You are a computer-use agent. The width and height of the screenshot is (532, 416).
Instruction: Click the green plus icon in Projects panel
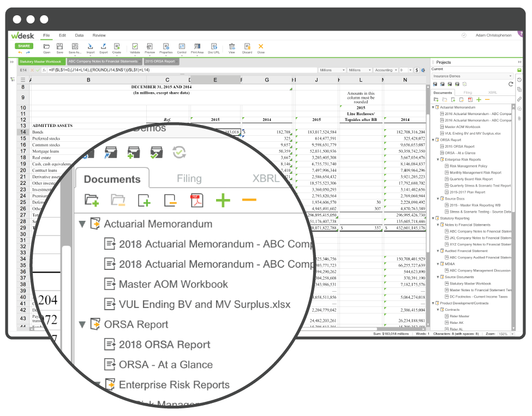479,100
